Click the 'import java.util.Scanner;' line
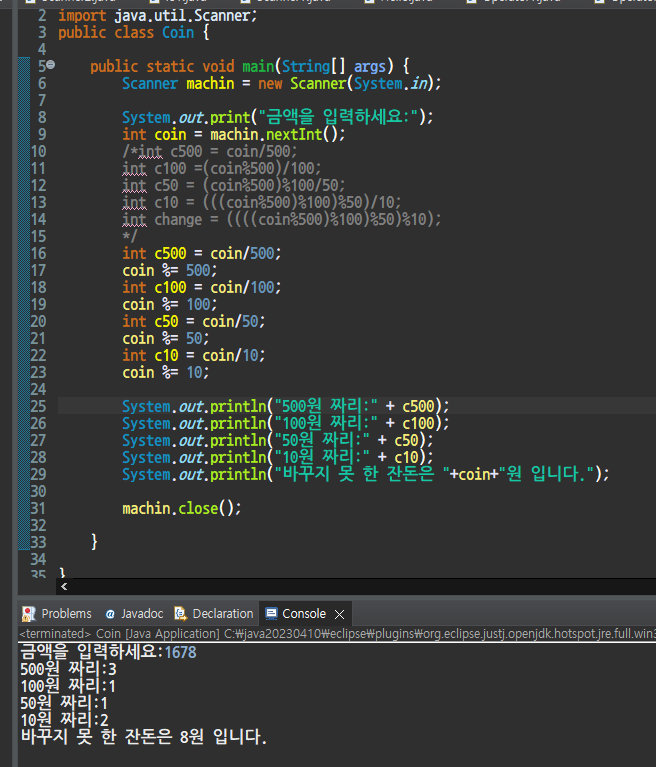 pos(158,16)
